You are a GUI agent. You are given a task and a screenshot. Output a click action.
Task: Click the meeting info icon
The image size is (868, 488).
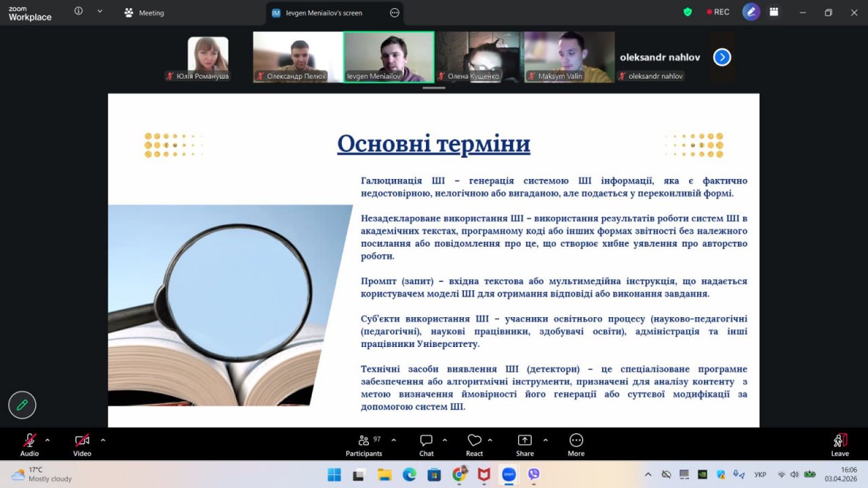(x=79, y=12)
